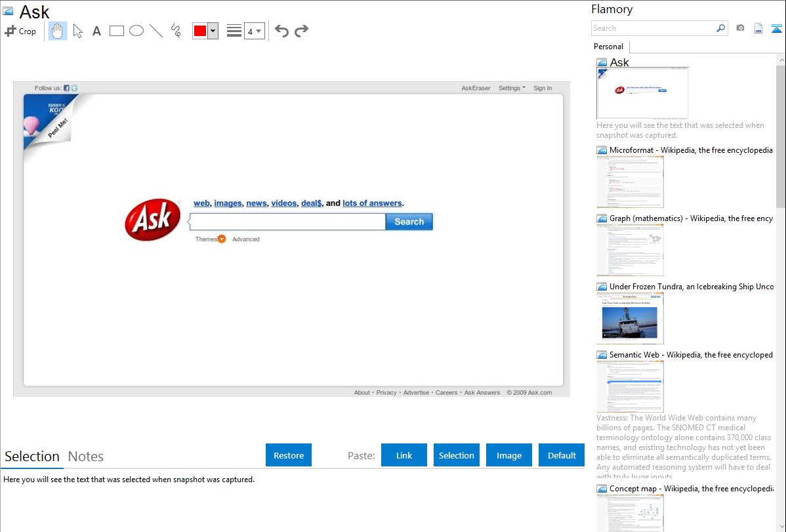Paste as Selection button
This screenshot has width=786, height=532.
[456, 455]
